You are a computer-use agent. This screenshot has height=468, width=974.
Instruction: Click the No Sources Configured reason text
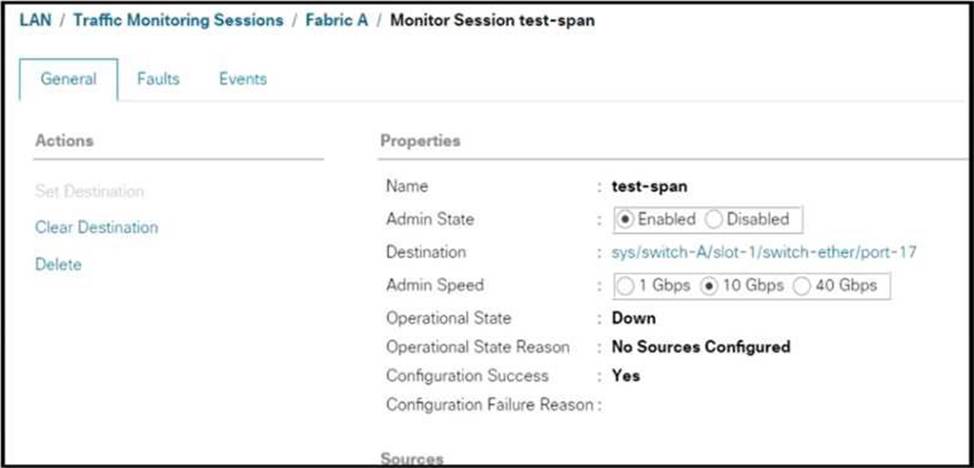701,347
